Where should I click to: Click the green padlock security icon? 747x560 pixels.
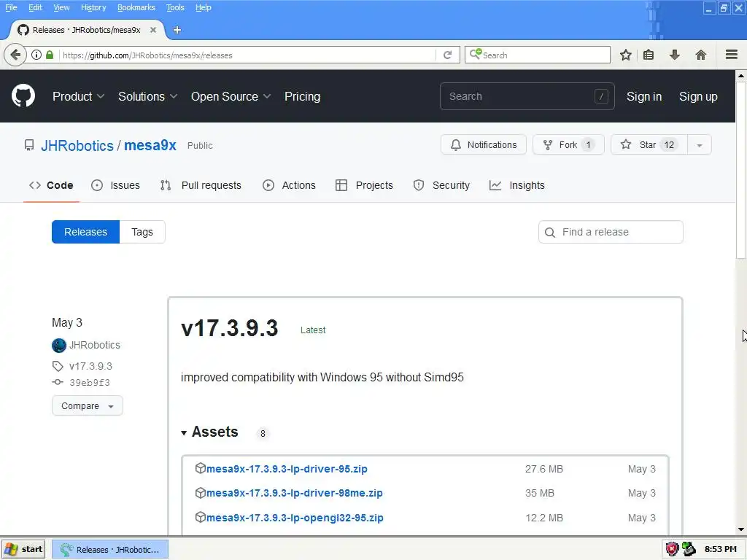pyautogui.click(x=50, y=55)
